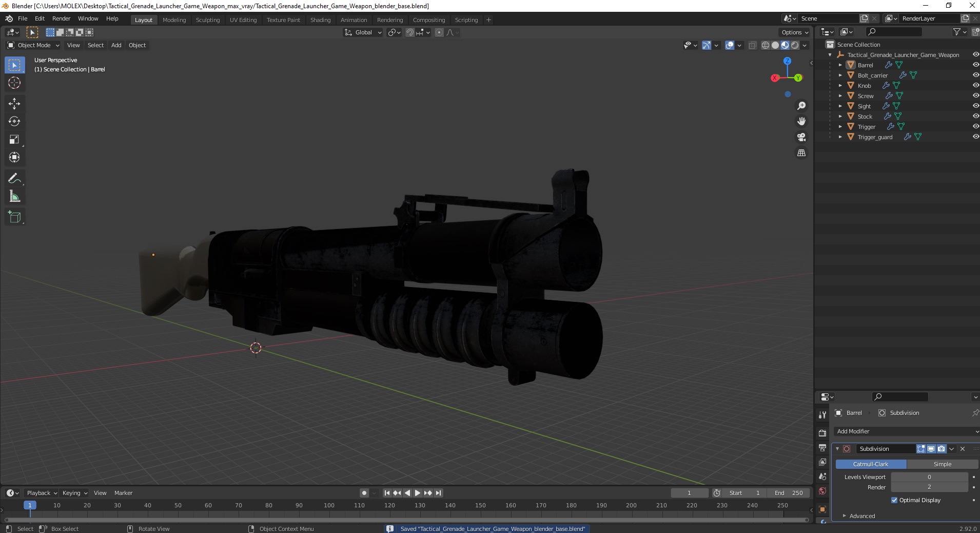Screen dimensions: 980x533
Task: Activate the 3D Cursor tool
Action: [14, 83]
